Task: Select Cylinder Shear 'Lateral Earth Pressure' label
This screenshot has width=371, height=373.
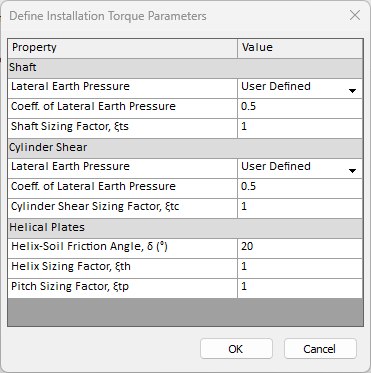Action: pos(70,166)
